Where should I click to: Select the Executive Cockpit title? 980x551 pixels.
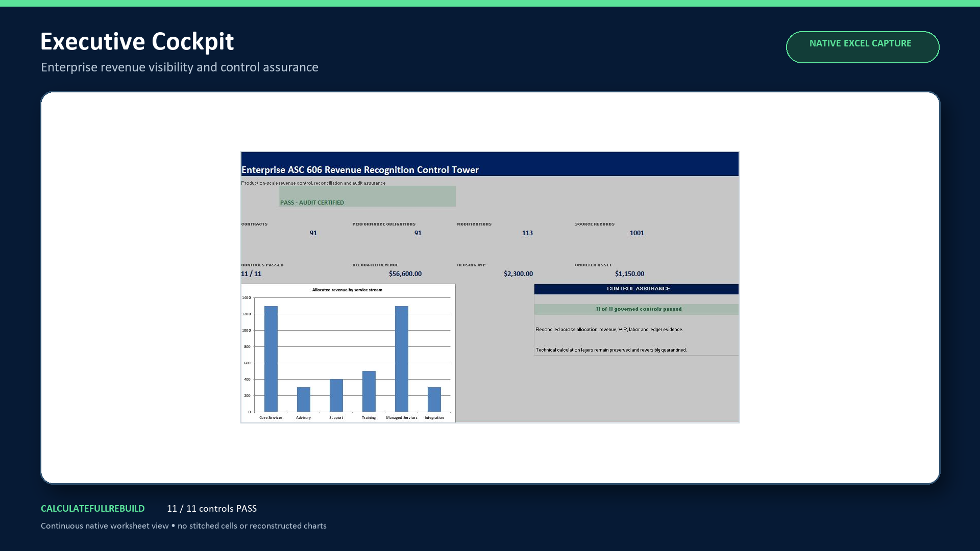[x=137, y=41]
